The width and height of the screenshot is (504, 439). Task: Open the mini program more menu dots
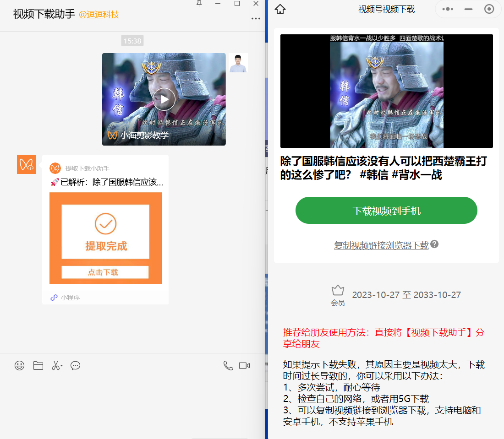pyautogui.click(x=448, y=9)
